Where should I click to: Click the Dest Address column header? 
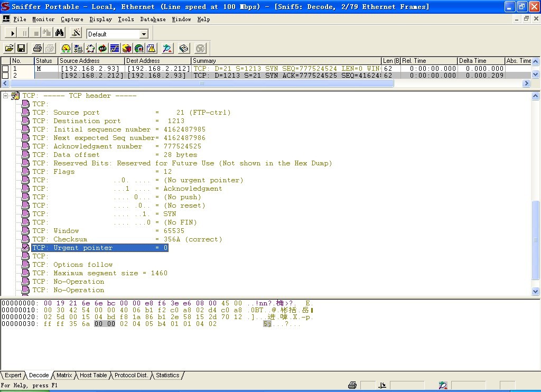click(157, 61)
